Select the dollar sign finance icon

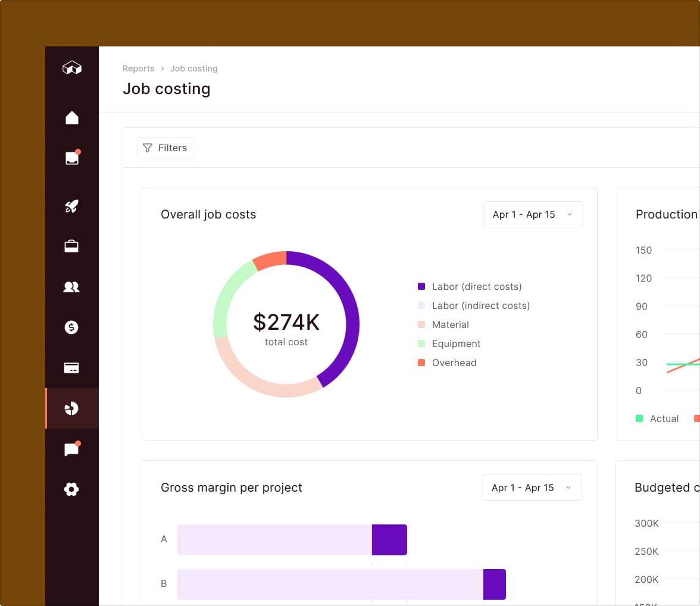point(71,327)
